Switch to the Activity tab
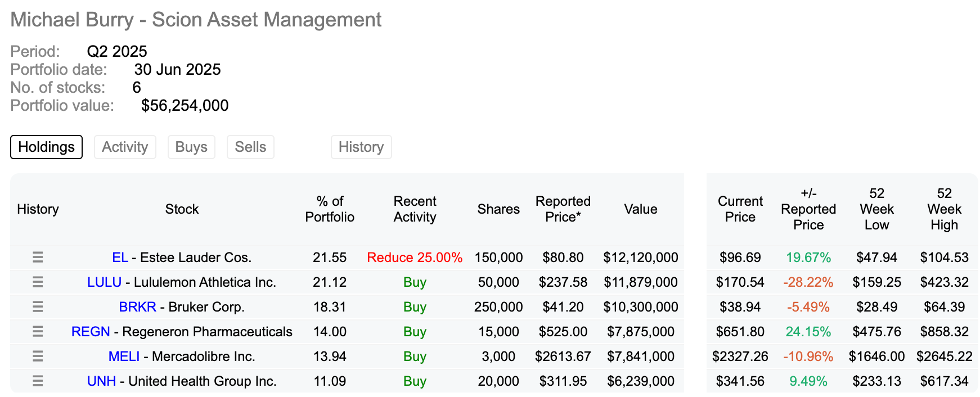The height and width of the screenshot is (397, 980). pyautogui.click(x=125, y=147)
